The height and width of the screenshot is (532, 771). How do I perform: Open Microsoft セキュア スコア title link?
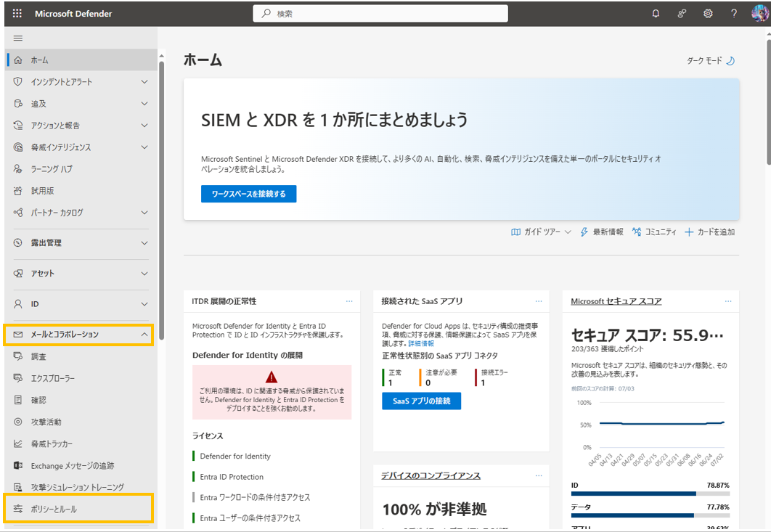click(616, 301)
